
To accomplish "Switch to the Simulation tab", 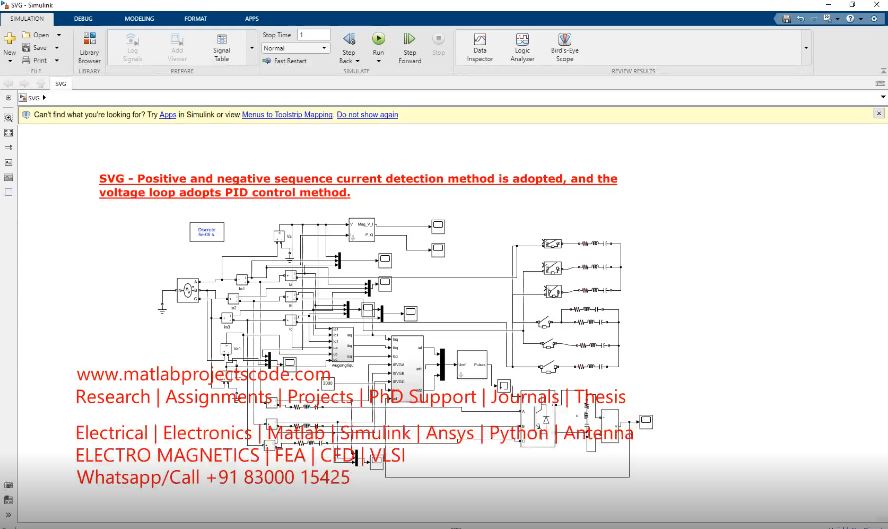I will point(27,19).
